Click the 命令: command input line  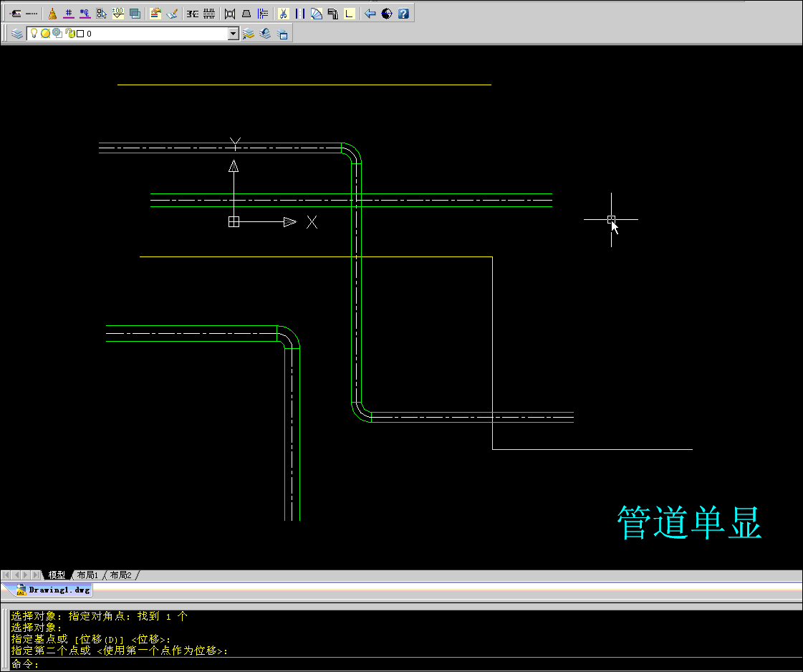tap(405, 664)
